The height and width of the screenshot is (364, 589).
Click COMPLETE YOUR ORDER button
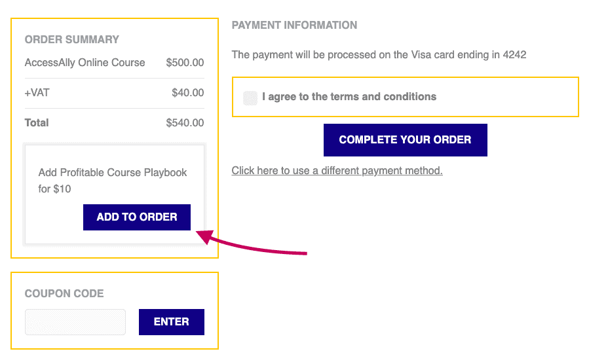tap(405, 140)
